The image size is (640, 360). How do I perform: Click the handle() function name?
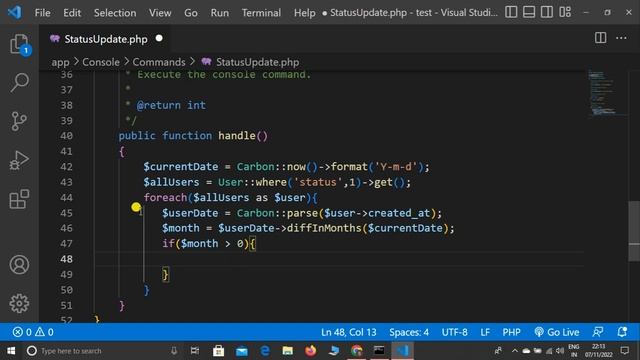coord(237,136)
